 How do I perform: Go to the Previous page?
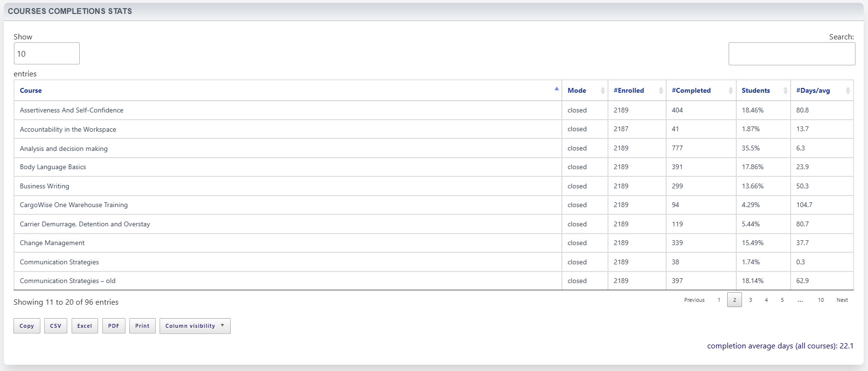point(694,300)
